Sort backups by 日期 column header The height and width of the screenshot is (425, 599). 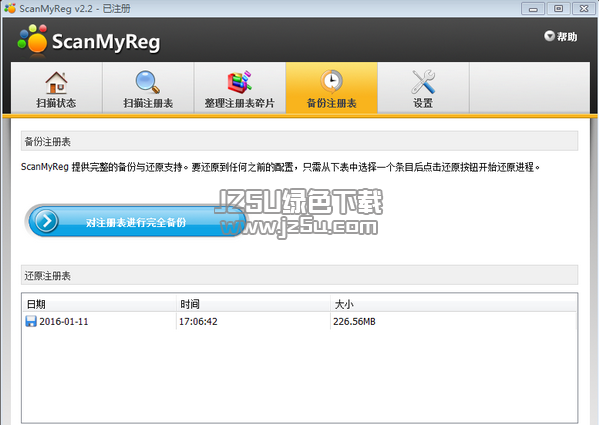[99, 304]
